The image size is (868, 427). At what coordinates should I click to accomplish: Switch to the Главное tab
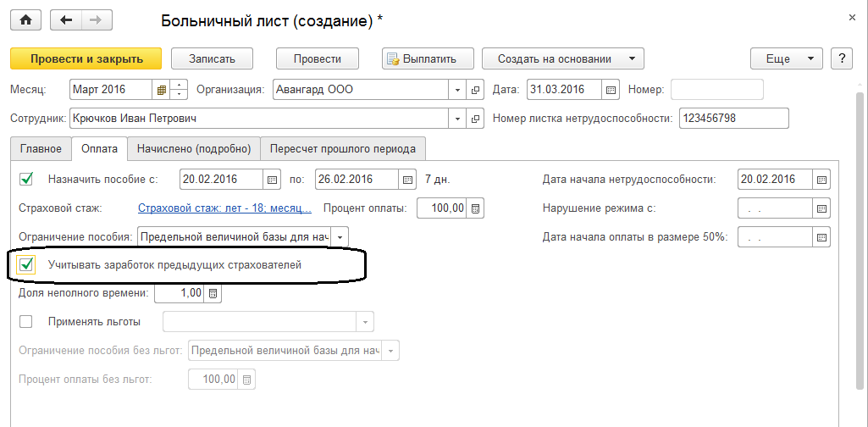pos(41,148)
